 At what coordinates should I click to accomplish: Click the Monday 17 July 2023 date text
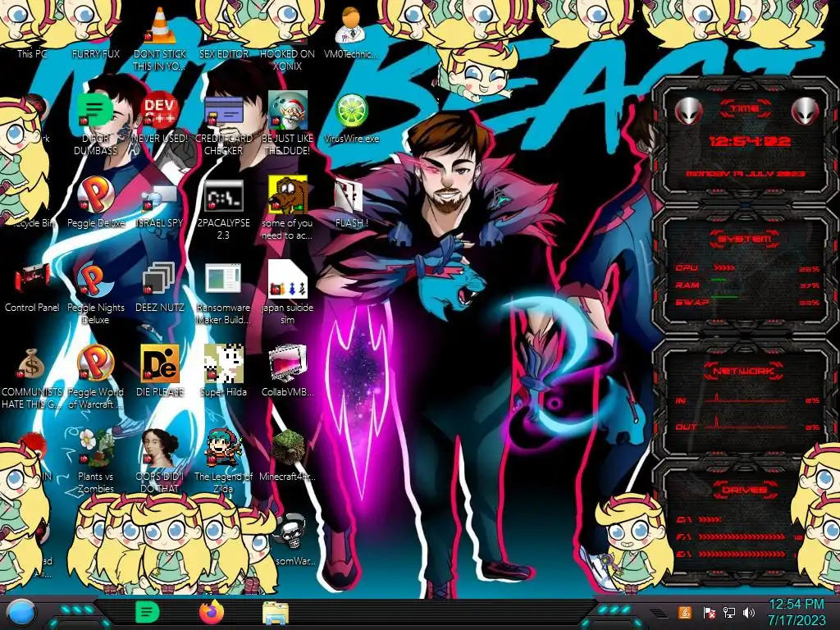[745, 174]
